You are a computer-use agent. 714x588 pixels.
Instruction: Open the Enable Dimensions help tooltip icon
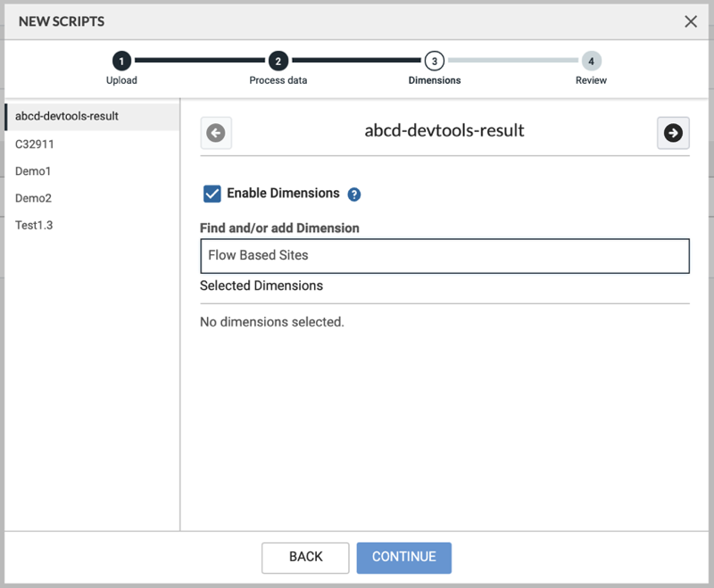353,194
